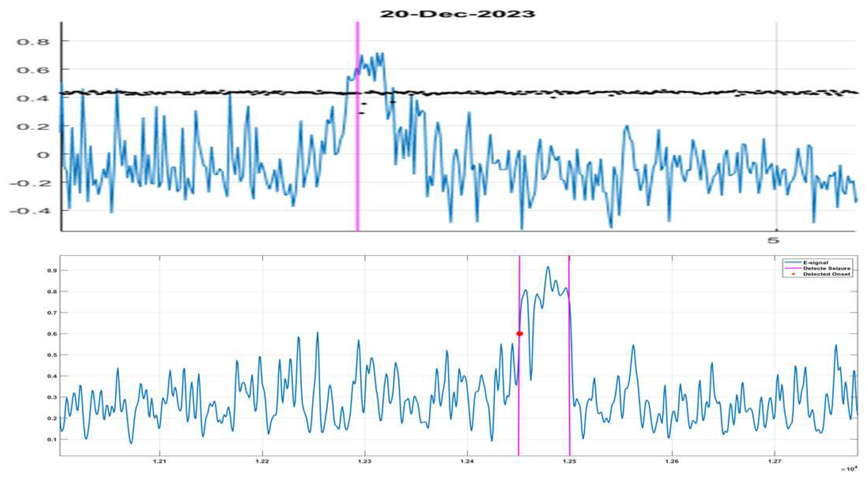This screenshot has height=480, width=868.
Task: Click the 1.27 x-axis tick label
Action: (775, 461)
